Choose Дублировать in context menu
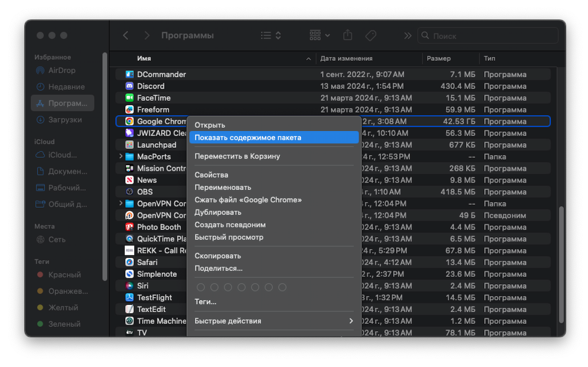Image resolution: width=588 pixels, height=367 pixels. coord(274,212)
